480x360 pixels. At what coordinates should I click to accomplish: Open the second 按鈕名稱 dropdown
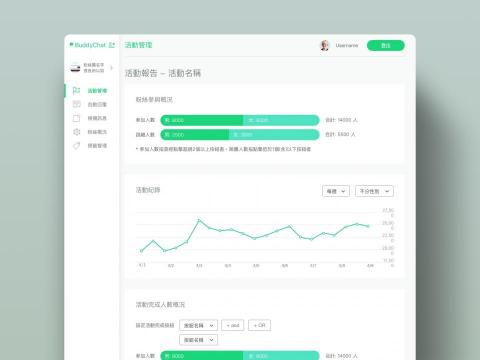click(x=198, y=340)
